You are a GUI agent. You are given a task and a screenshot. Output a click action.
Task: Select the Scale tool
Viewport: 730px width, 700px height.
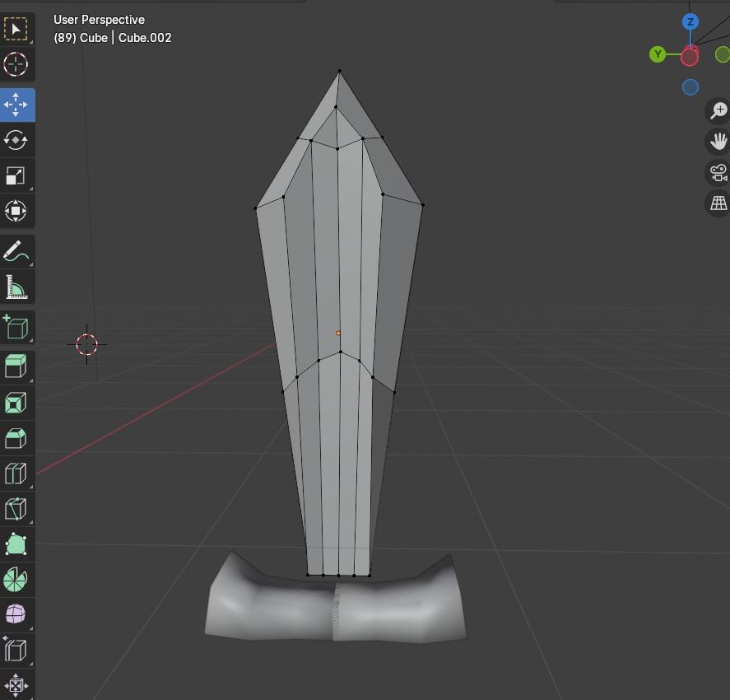pos(16,175)
